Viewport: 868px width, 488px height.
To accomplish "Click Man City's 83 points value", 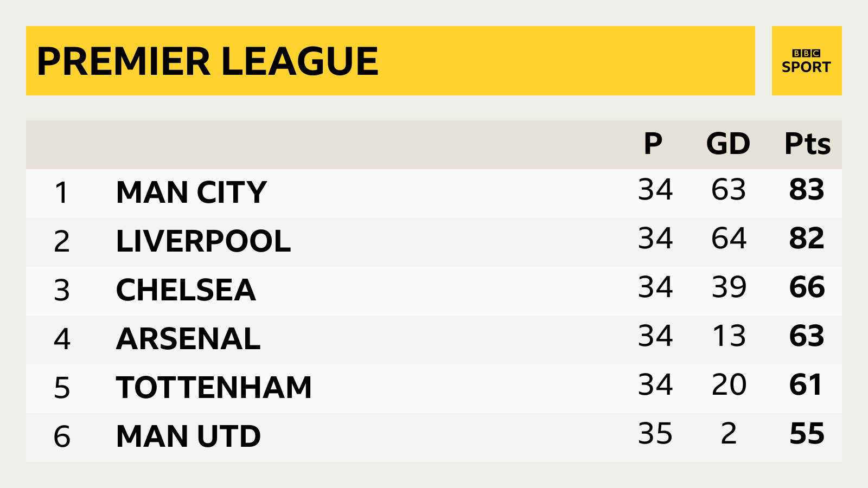I will point(807,190).
